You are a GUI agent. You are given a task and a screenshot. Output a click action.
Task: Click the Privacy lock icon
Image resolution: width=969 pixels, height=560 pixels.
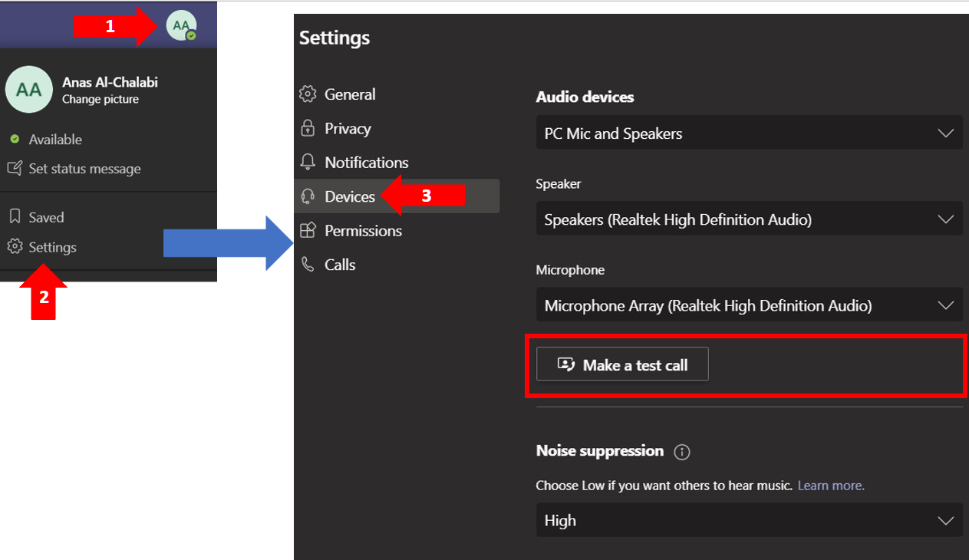pyautogui.click(x=308, y=128)
